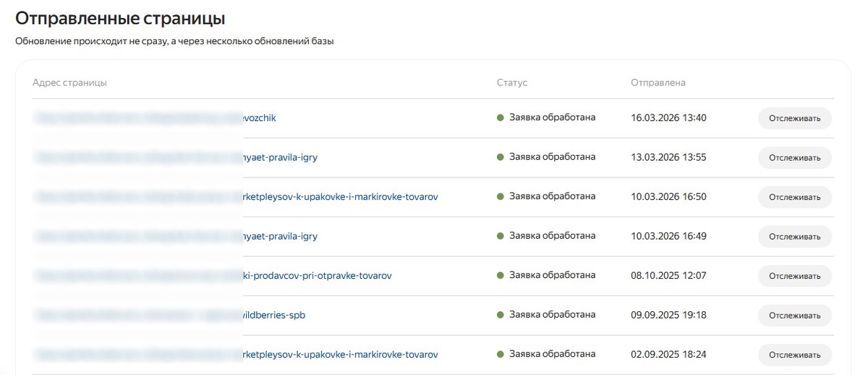The height and width of the screenshot is (375, 868).
Task: Select the date 13.03.2026 13:55
Action: (668, 157)
